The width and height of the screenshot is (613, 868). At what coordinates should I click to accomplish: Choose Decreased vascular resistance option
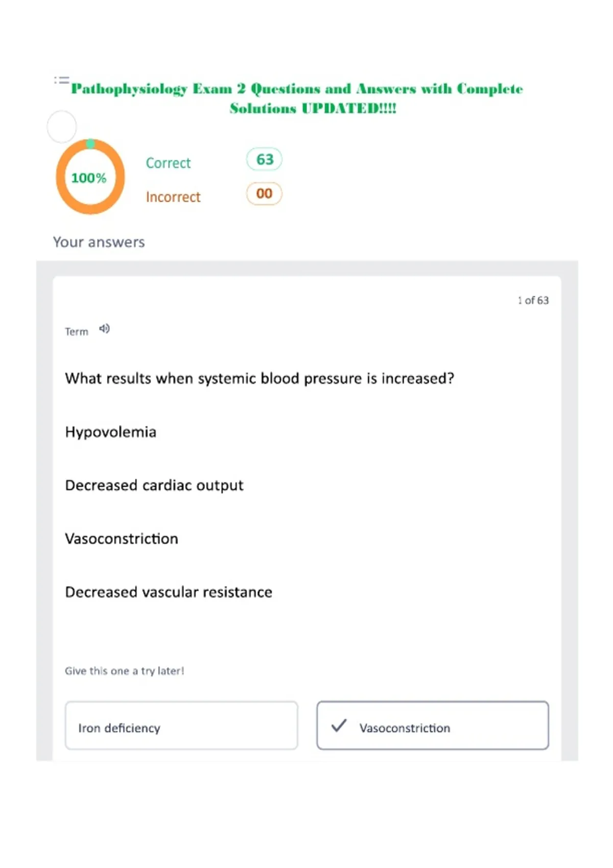pyautogui.click(x=169, y=592)
